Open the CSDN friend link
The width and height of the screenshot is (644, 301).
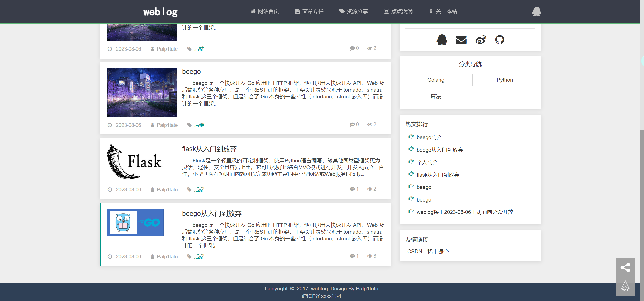(x=414, y=251)
